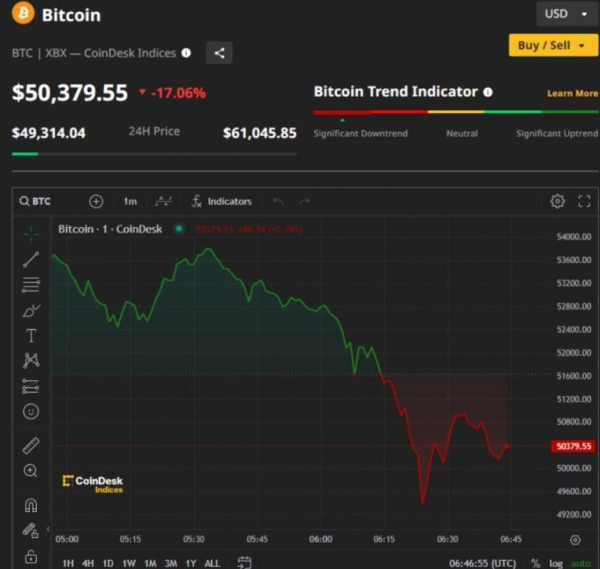Image resolution: width=600 pixels, height=569 pixels.
Task: Expand the Buy / Sell dropdown
Action: pyautogui.click(x=553, y=45)
